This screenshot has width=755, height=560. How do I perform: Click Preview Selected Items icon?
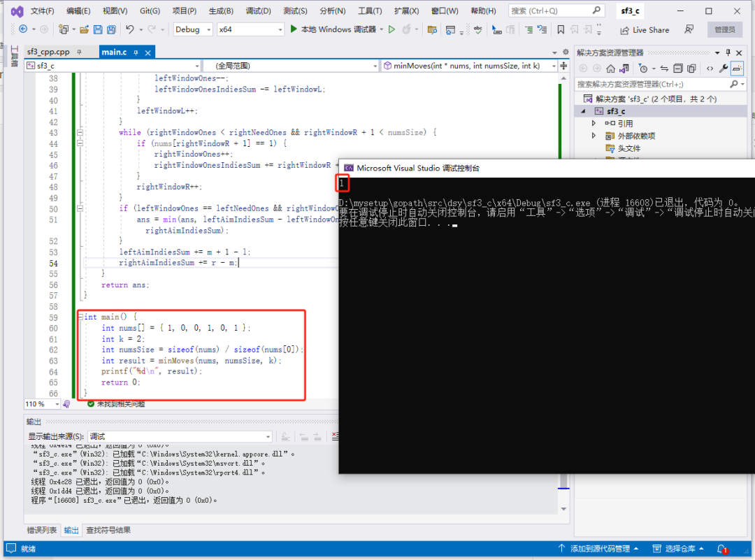click(737, 69)
